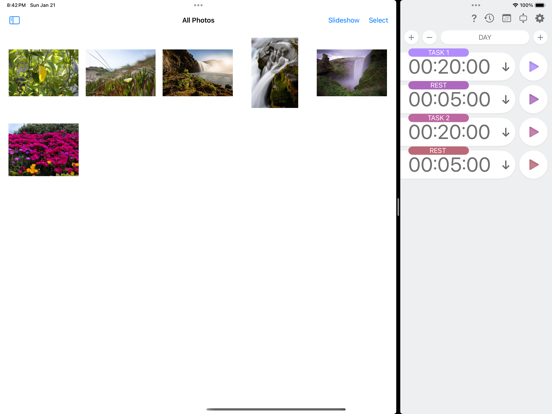Select the DAY tab field
The width and height of the screenshot is (552, 414).
point(485,37)
